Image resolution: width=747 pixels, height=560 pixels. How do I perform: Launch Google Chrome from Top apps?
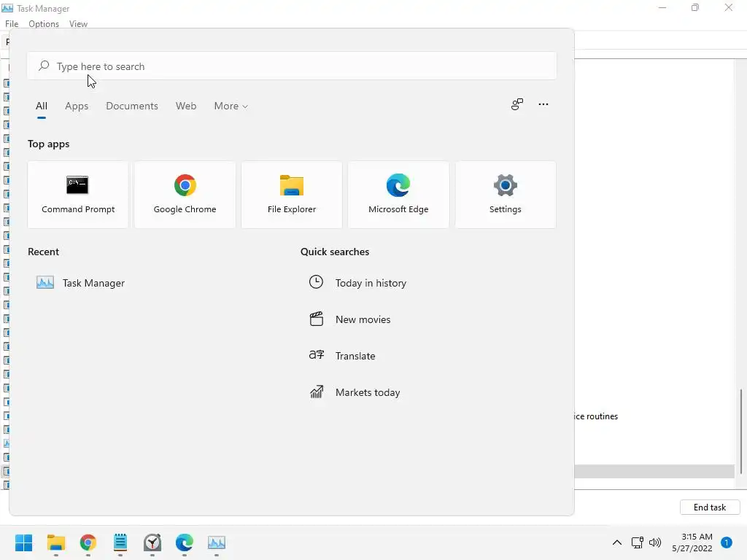tap(185, 194)
